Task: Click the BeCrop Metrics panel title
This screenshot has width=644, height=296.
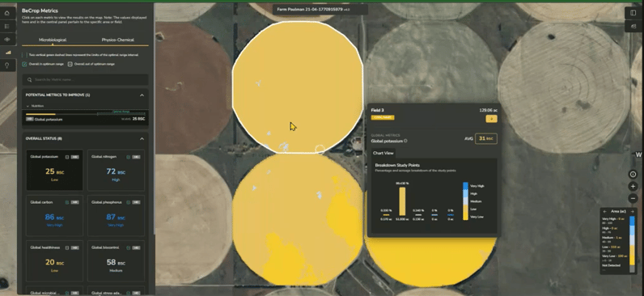Action: click(x=40, y=11)
